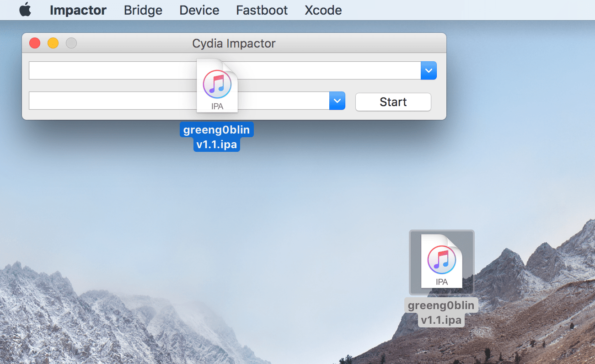Click the blue highlighted greeng0blin v1.1.ipa label
This screenshot has height=364, width=595.
[x=217, y=137]
